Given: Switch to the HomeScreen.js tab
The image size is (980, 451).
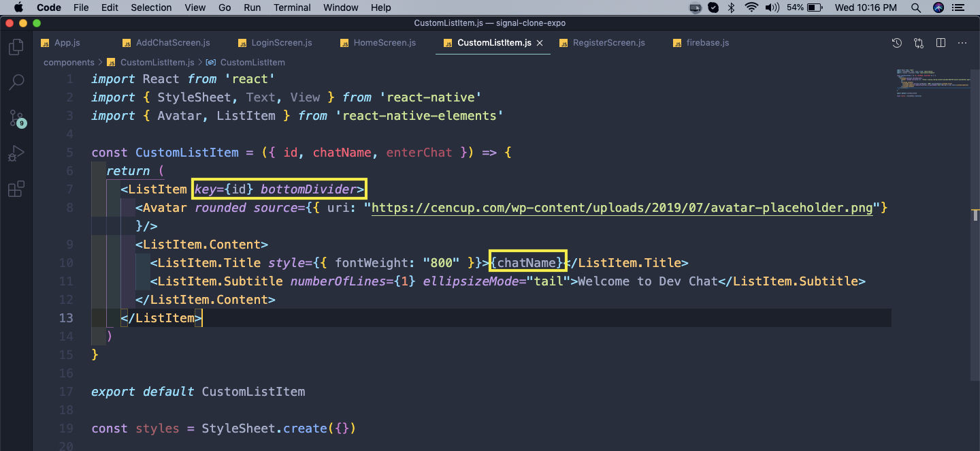Looking at the screenshot, I should 385,42.
